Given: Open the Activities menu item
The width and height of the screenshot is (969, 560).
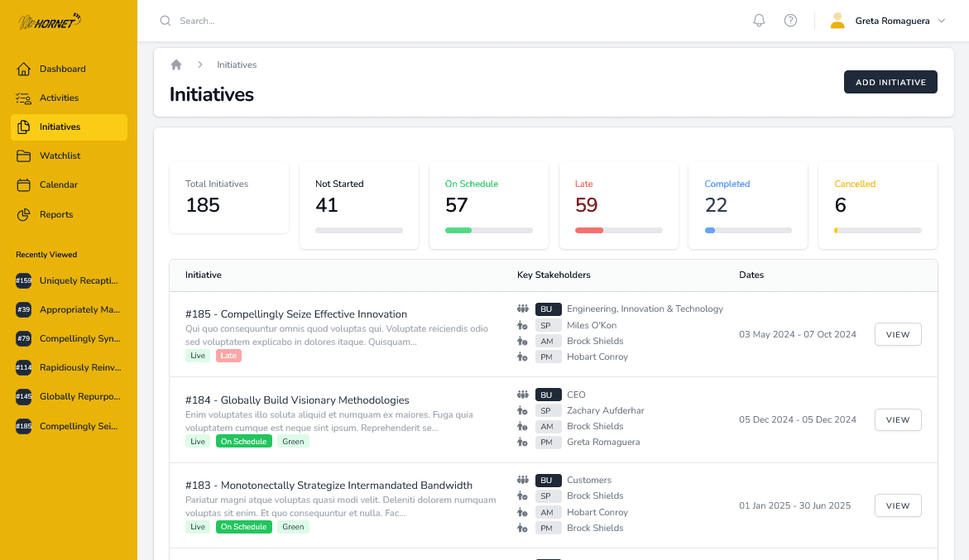Looking at the screenshot, I should pyautogui.click(x=59, y=98).
